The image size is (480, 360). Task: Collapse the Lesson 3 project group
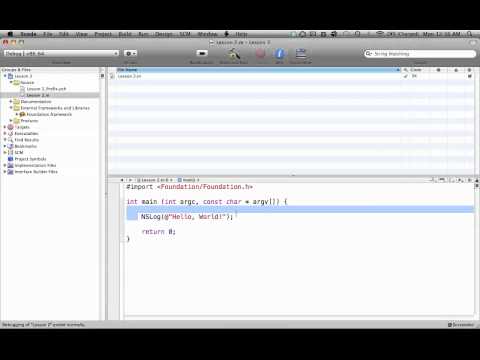coord(5,76)
